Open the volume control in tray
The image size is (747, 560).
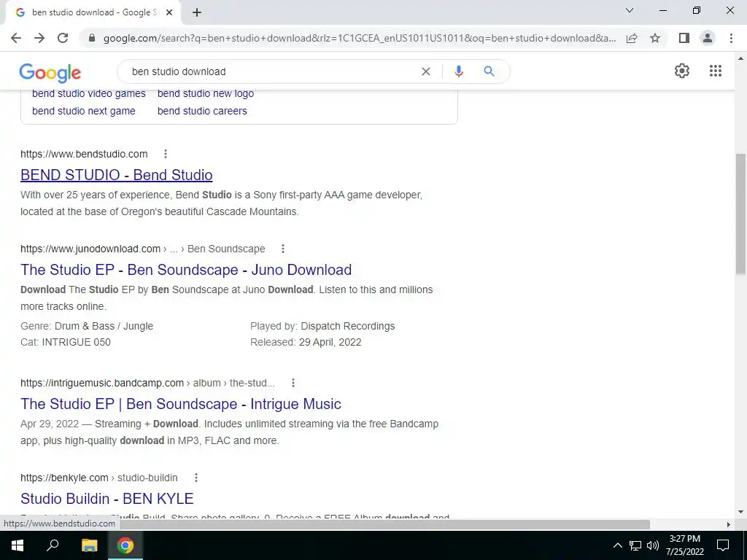653,545
